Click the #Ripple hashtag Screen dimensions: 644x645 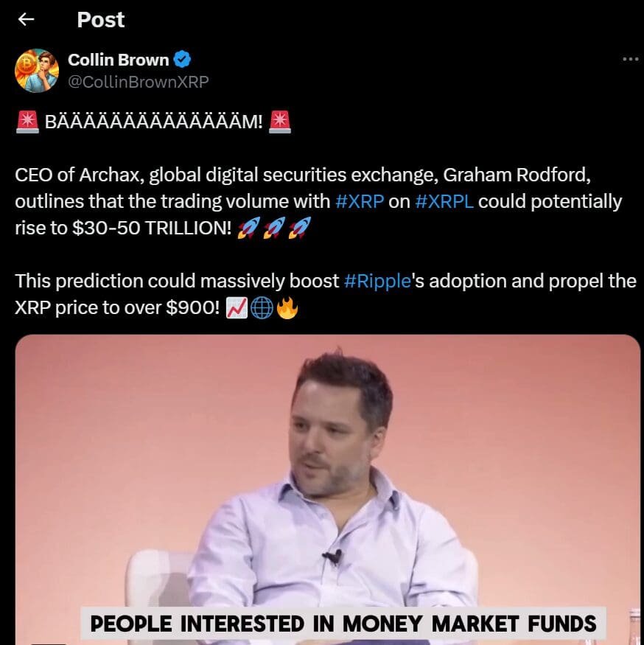pos(377,282)
